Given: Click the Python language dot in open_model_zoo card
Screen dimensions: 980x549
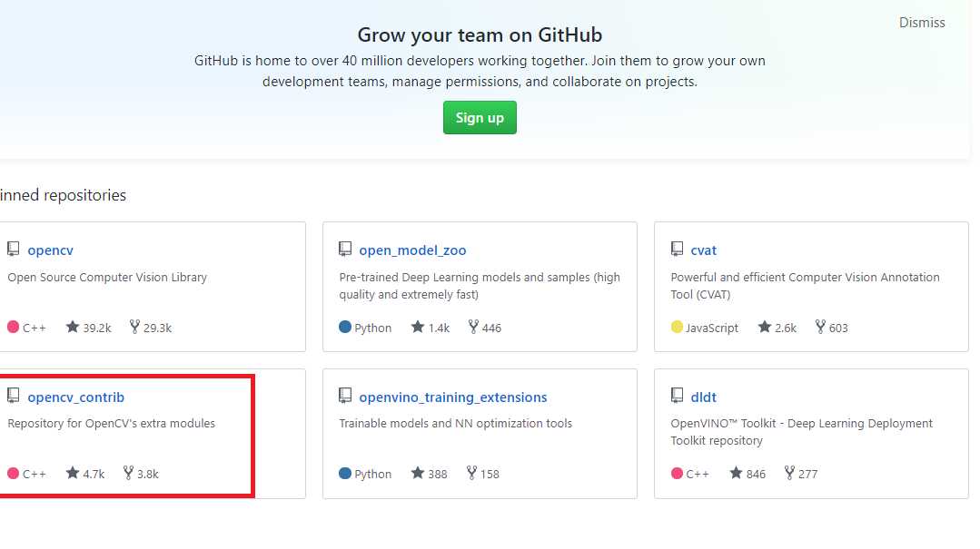Looking at the screenshot, I should click(x=345, y=327).
